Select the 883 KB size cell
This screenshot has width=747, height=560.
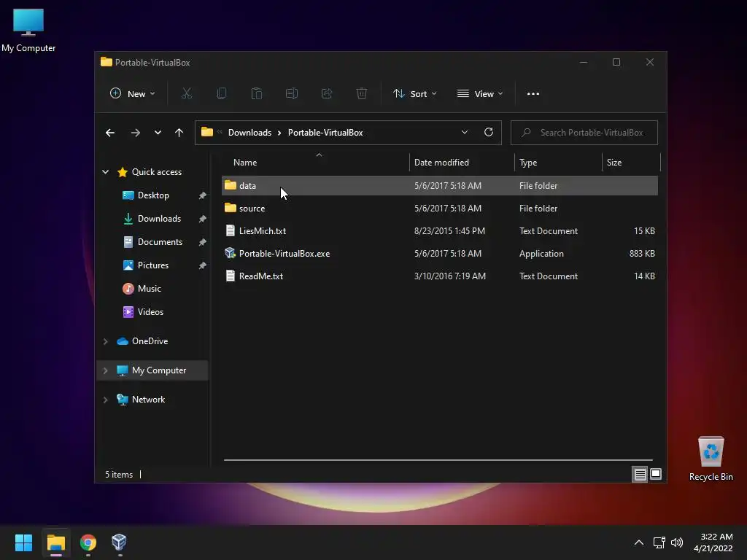[642, 253]
